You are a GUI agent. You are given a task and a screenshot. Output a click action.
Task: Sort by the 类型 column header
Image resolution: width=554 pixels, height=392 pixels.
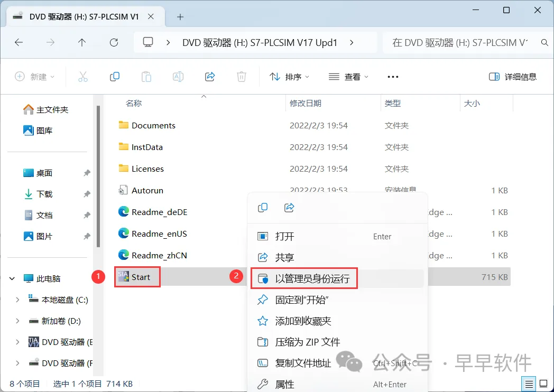click(x=393, y=104)
